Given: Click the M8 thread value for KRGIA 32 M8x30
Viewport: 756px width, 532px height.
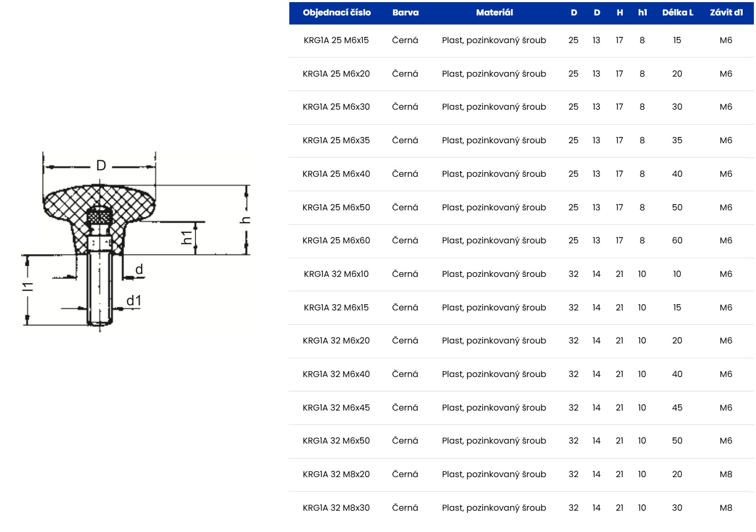Looking at the screenshot, I should click(x=726, y=508).
